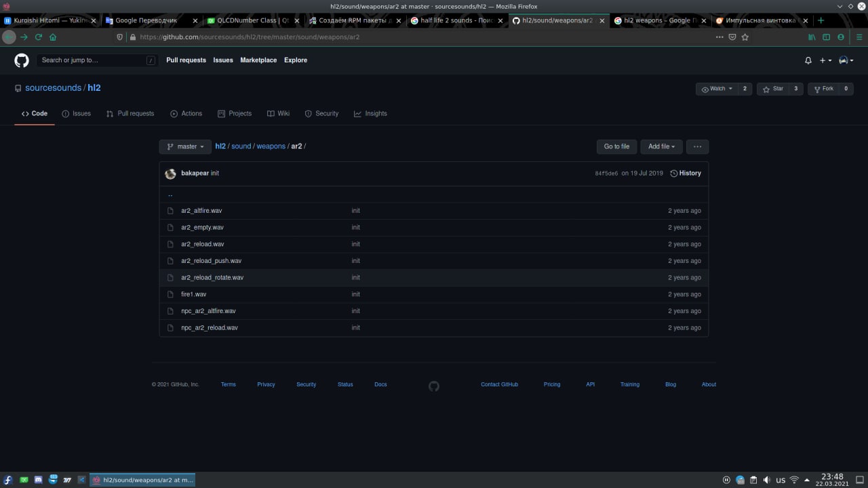Image resolution: width=868 pixels, height=488 pixels.
Task: Open npc_ar2_reload.wav file
Action: point(210,328)
